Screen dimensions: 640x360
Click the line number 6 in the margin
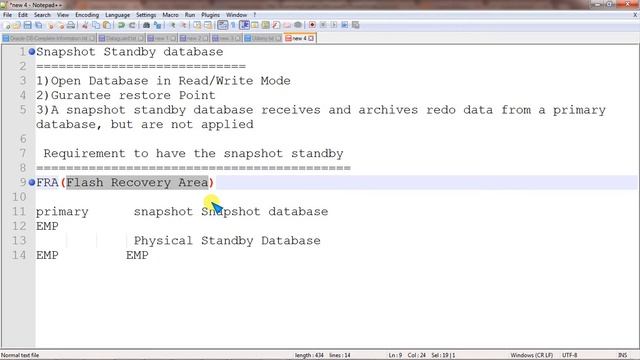[x=22, y=139]
